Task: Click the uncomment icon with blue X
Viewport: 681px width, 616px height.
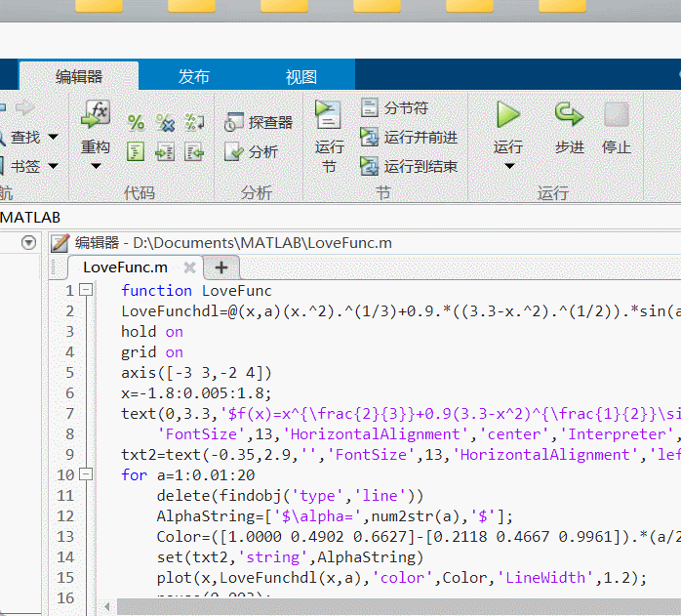Action: pos(165,123)
